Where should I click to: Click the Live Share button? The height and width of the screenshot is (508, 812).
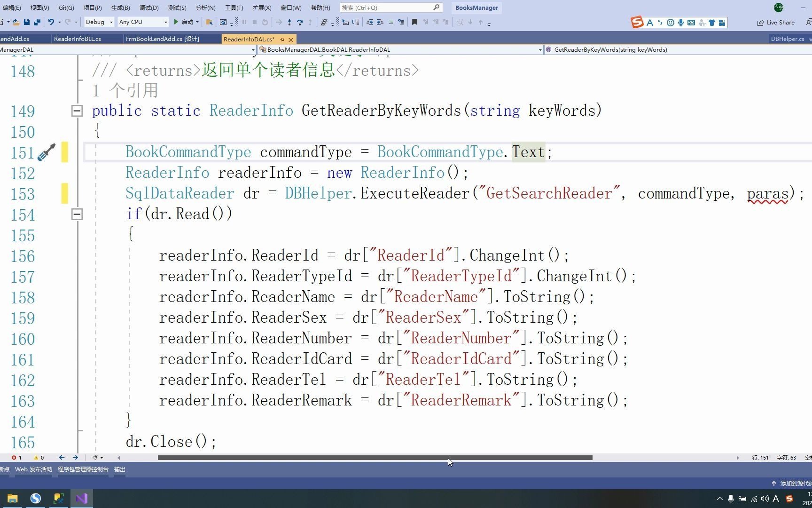(776, 23)
